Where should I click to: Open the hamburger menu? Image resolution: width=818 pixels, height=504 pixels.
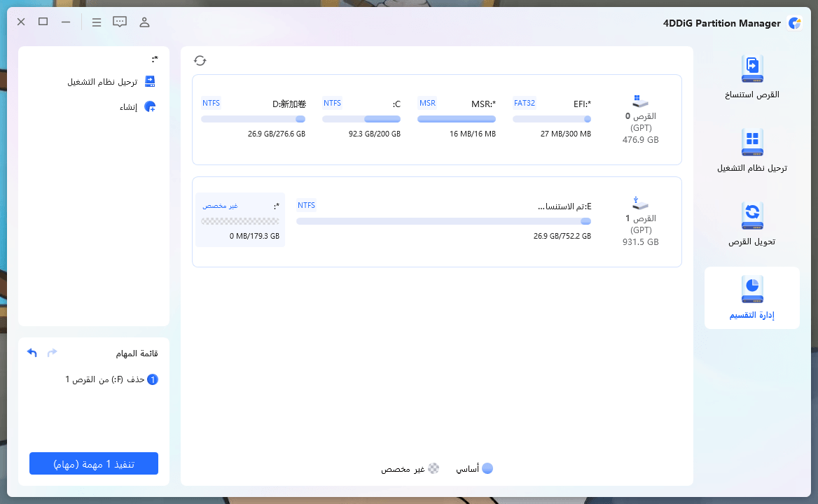[x=97, y=22]
